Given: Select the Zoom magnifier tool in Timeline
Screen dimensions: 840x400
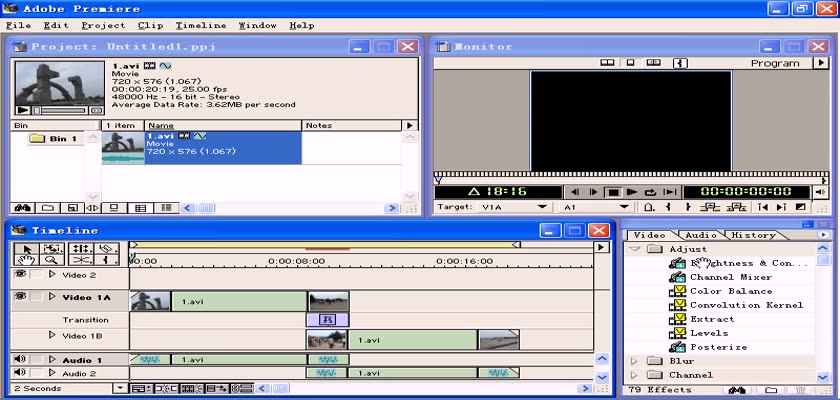Looking at the screenshot, I should tap(53, 260).
